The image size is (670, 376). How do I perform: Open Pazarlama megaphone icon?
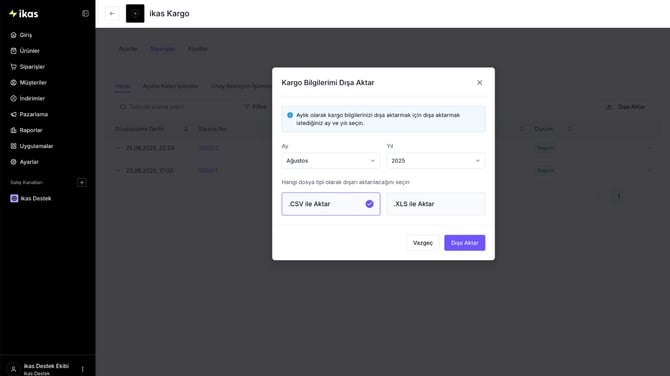pyautogui.click(x=13, y=115)
